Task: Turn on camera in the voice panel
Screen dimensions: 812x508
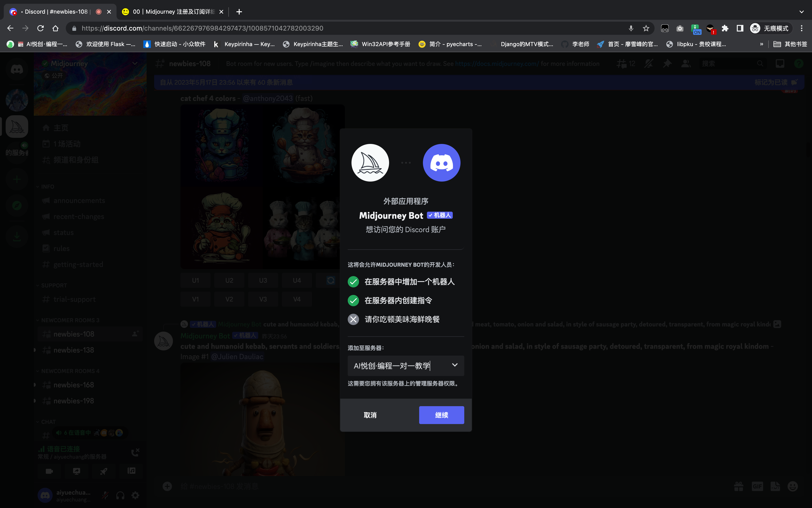Action: tap(49, 471)
